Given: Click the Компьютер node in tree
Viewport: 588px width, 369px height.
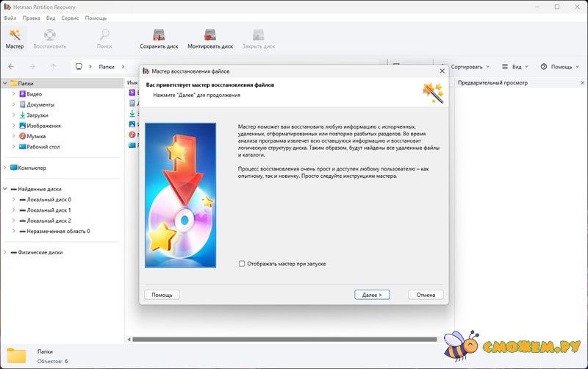Looking at the screenshot, I should (31, 168).
